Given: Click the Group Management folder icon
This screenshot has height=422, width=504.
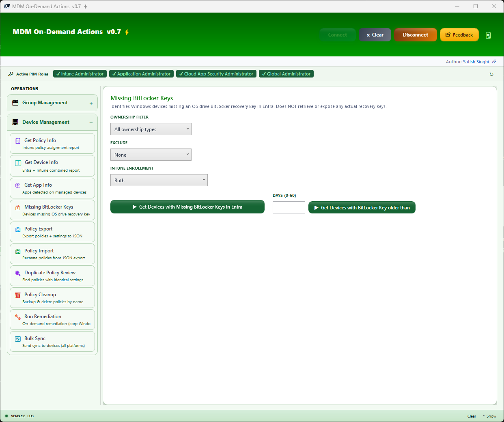Looking at the screenshot, I should (x=15, y=103).
